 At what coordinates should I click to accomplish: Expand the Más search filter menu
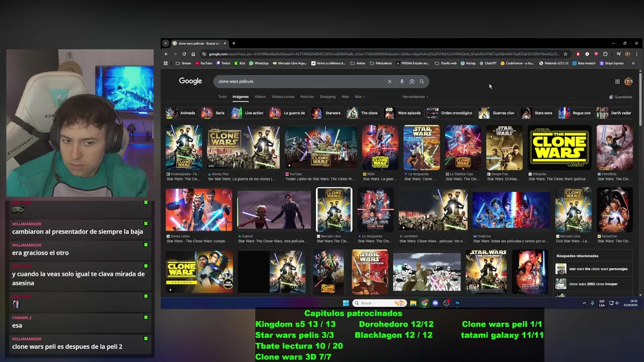(x=360, y=97)
